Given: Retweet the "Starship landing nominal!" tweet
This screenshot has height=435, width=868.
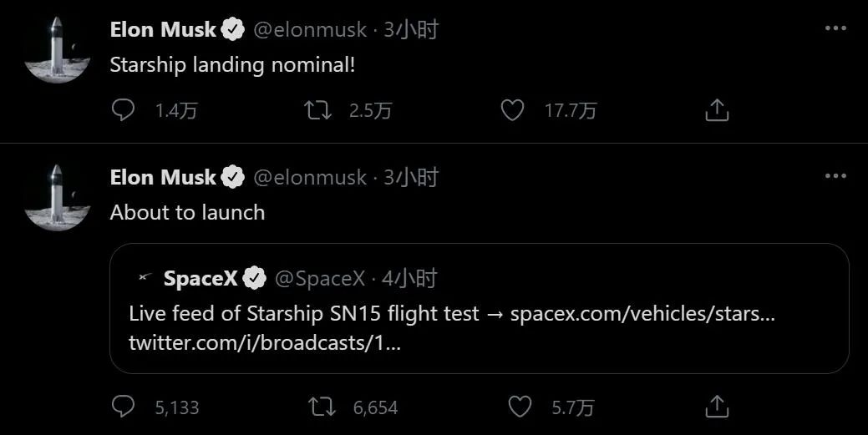Looking at the screenshot, I should coord(318,110).
